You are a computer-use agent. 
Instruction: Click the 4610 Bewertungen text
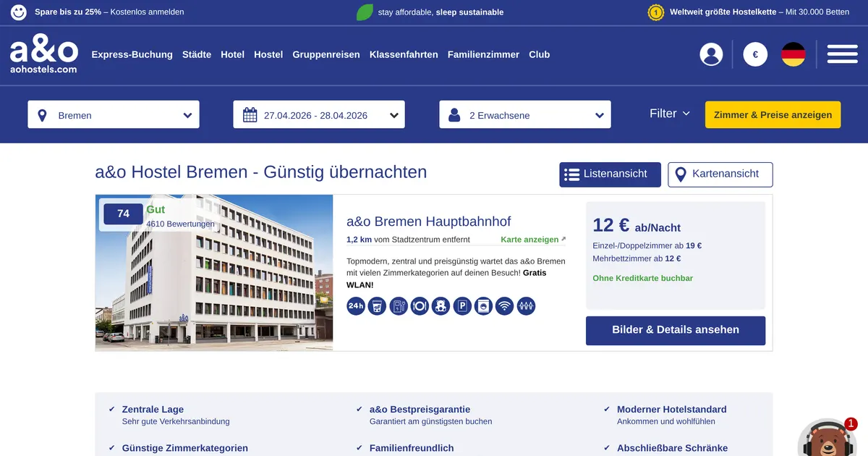coord(180,224)
